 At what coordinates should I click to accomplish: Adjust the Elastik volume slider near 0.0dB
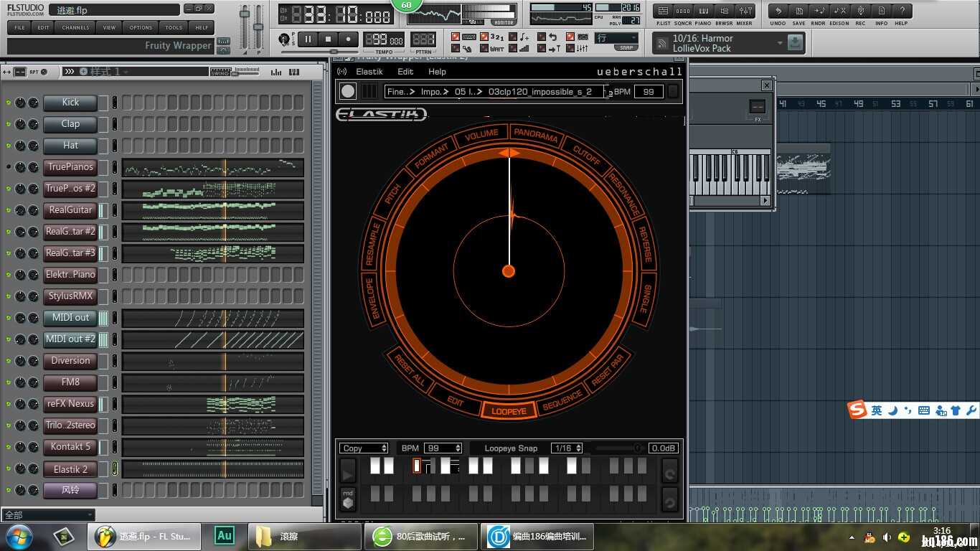(618, 448)
